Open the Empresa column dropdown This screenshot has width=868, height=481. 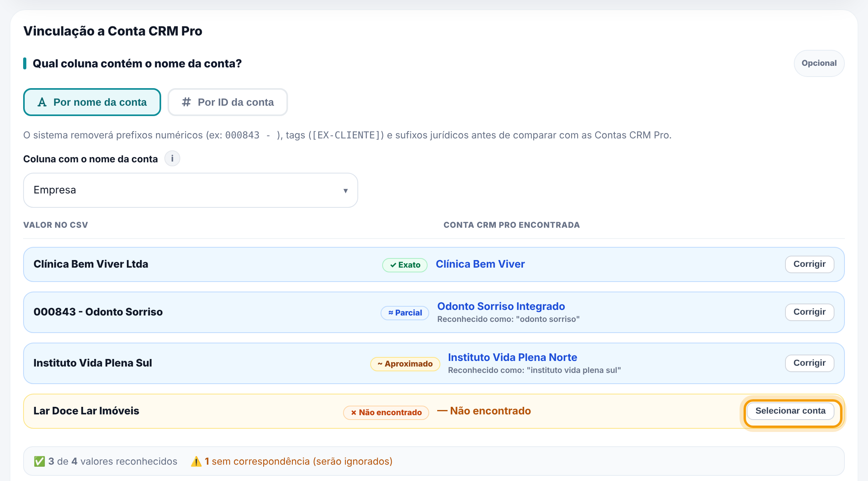tap(191, 190)
